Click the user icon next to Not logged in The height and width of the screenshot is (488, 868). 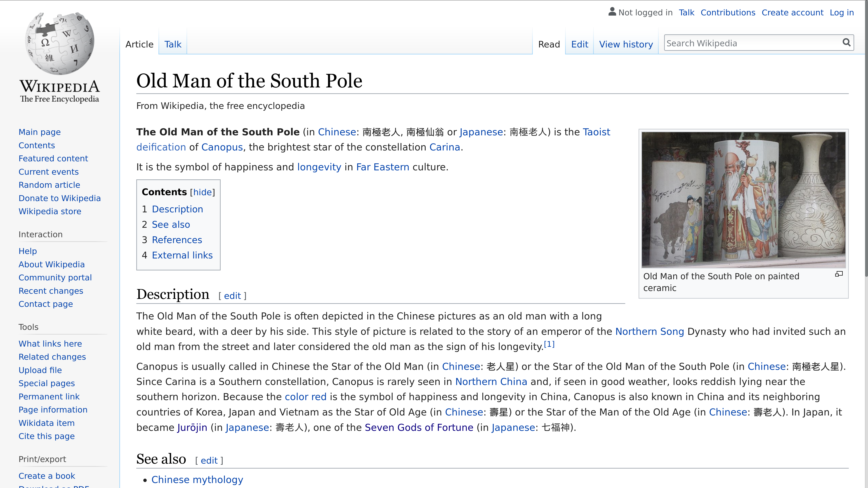click(x=612, y=12)
